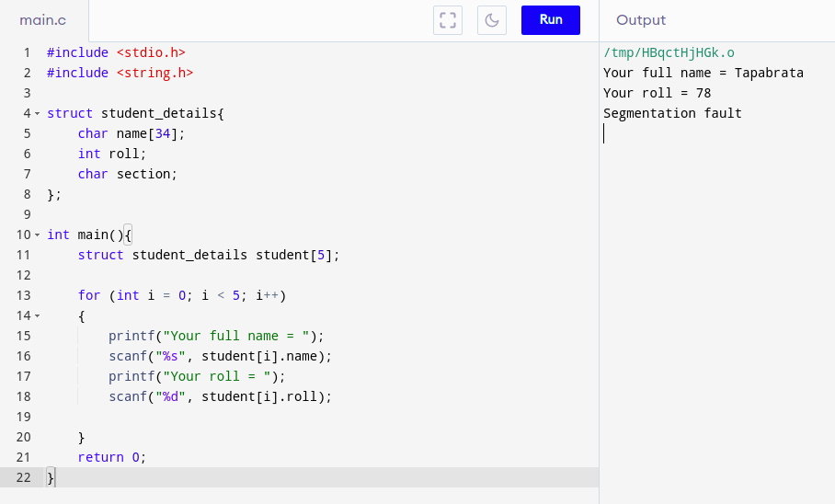Click 'Your roll = 78' output line
This screenshot has height=504, width=835.
pos(658,93)
